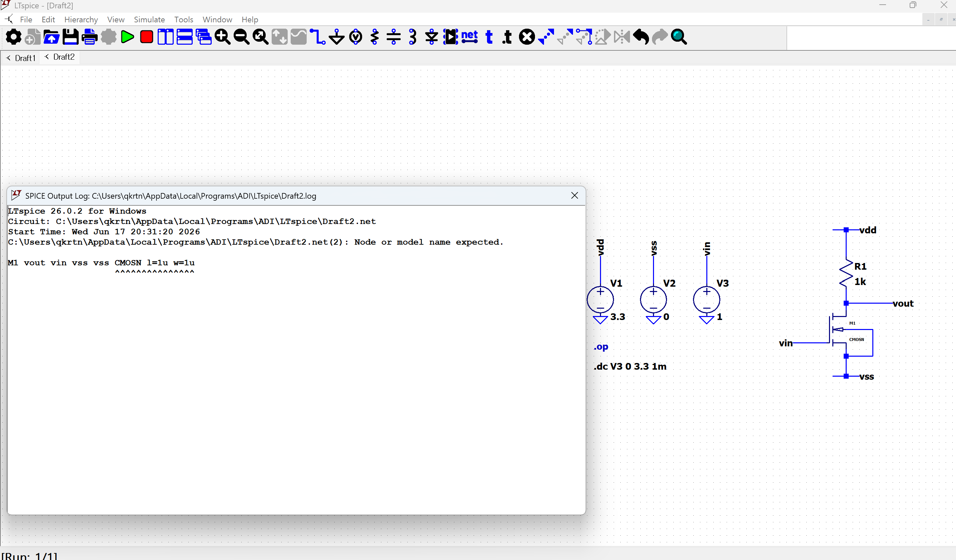The image size is (956, 560).
Task: Switch to the Draft1 tab
Action: (21, 58)
